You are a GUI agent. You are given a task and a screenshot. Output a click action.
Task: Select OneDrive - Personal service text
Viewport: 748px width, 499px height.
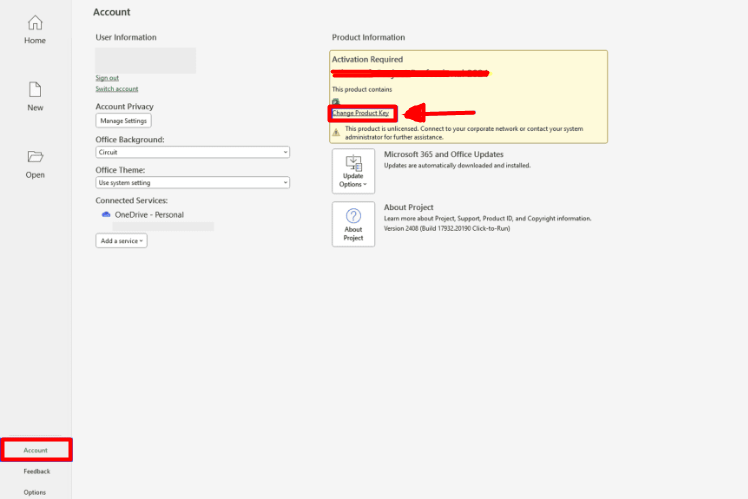149,215
